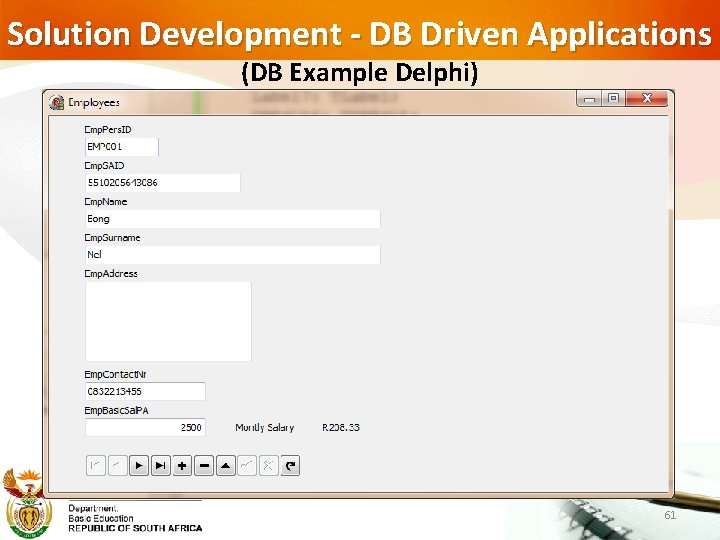Click the EmpBasicSalPA field showing 2500
The image size is (720, 540).
(145, 428)
